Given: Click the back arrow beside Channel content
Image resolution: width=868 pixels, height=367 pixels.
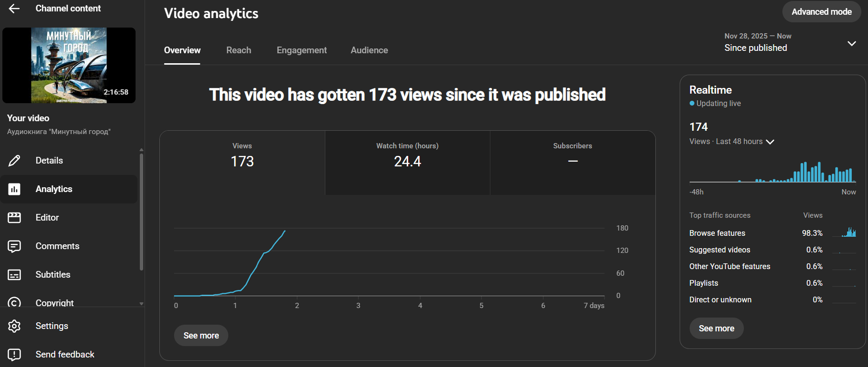Looking at the screenshot, I should coord(14,9).
